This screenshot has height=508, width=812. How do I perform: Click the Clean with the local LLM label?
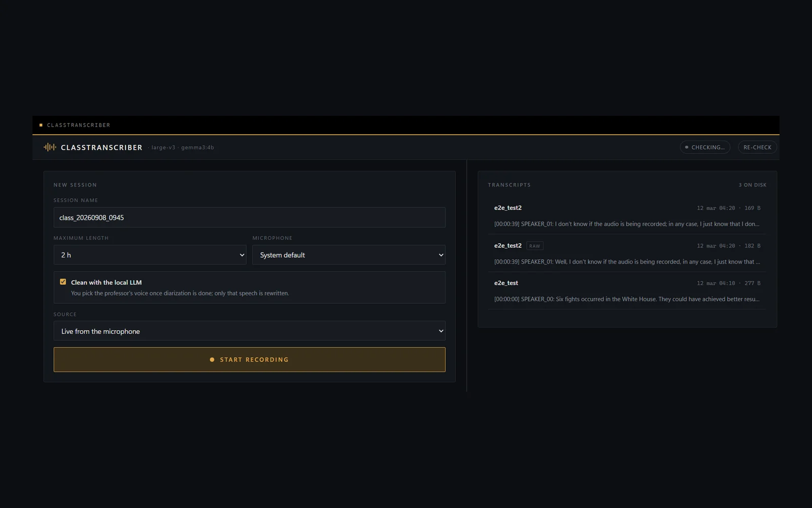click(106, 282)
